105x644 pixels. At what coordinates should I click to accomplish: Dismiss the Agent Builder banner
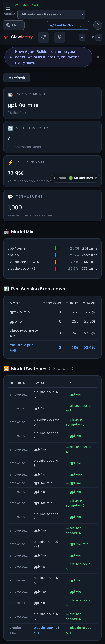coord(98,57)
